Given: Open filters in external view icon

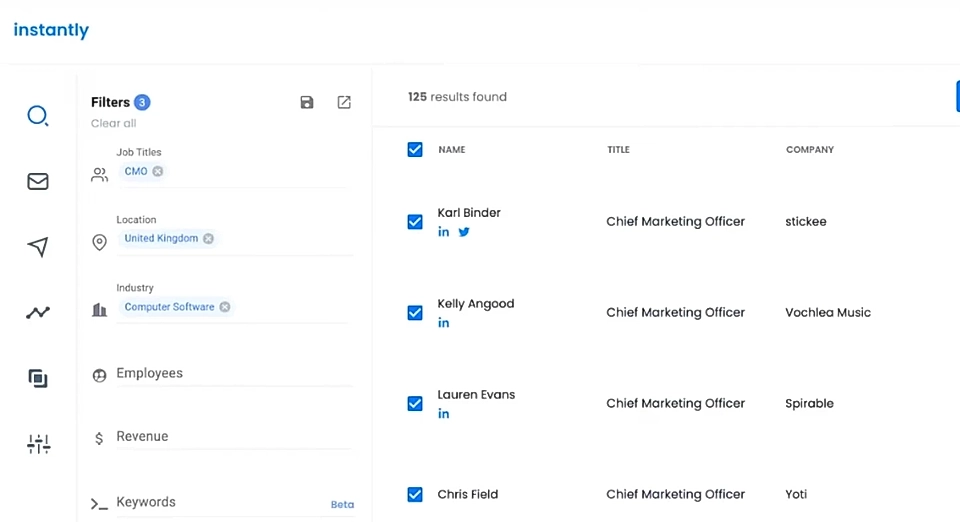Looking at the screenshot, I should pyautogui.click(x=344, y=102).
